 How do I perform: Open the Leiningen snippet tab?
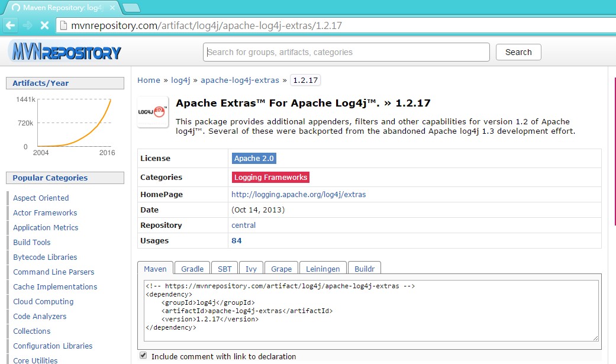(322, 268)
